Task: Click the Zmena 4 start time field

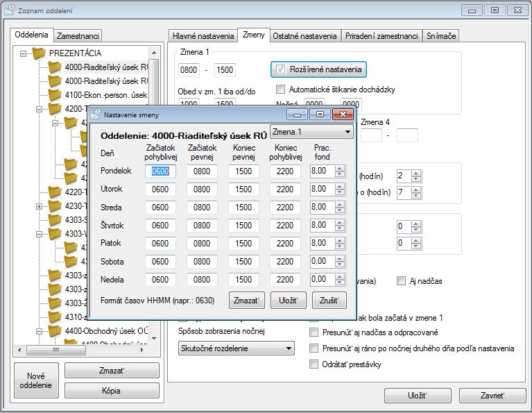Action: point(371,135)
